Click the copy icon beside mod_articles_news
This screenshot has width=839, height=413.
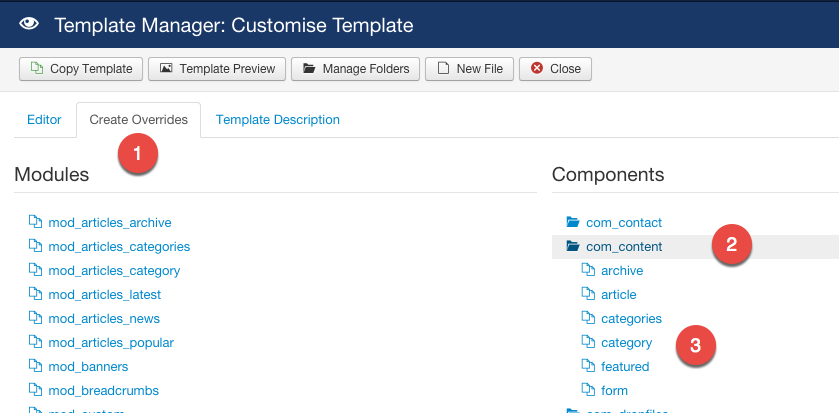(35, 318)
